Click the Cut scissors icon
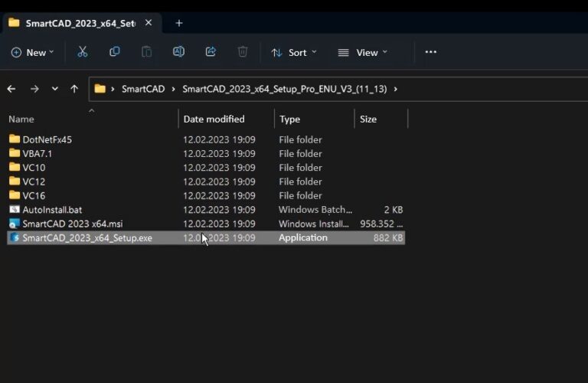 83,52
